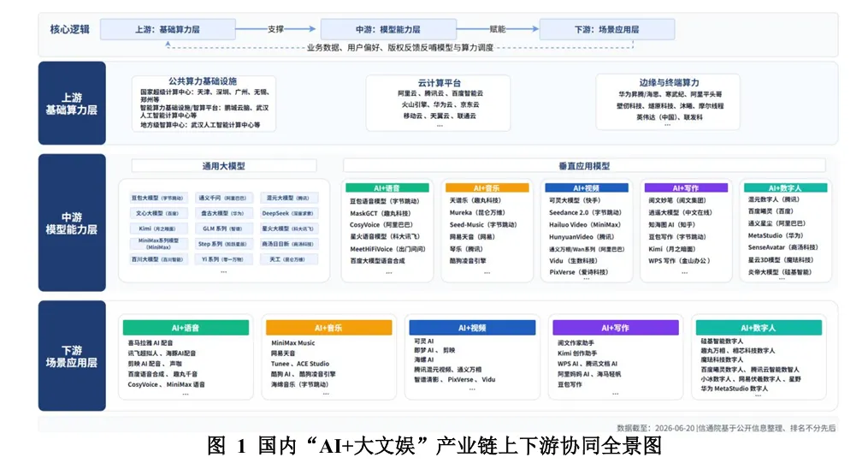Click AI+语音 header in 下游 场景应用层 row
This screenshot has width=868, height=475.
186,328
